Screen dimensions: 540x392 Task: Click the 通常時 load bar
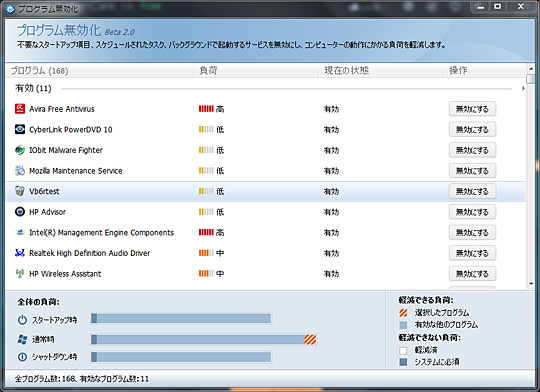coord(204,340)
